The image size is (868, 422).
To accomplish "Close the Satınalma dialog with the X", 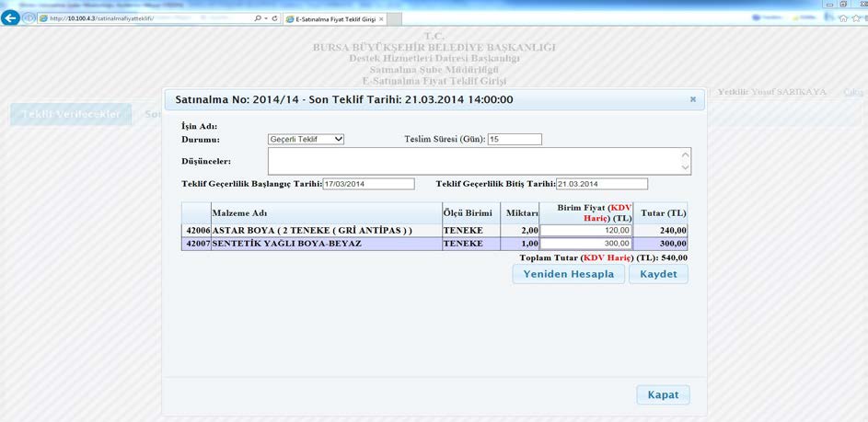I will tap(692, 99).
